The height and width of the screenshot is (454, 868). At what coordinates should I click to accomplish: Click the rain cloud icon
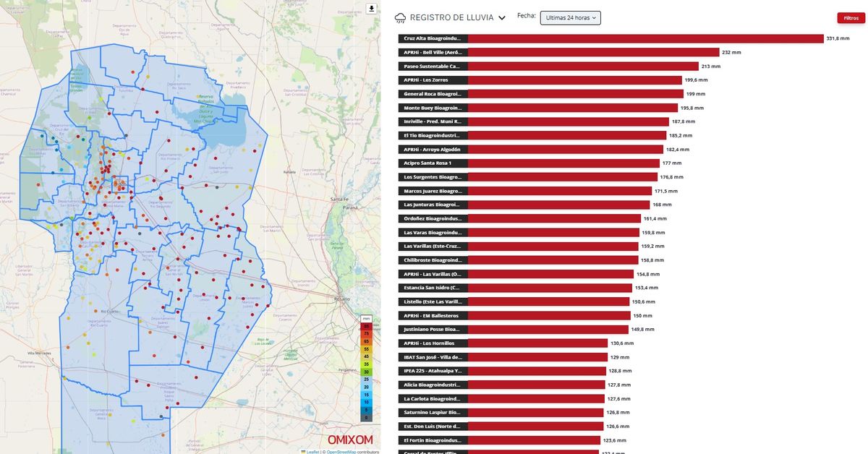pos(400,17)
